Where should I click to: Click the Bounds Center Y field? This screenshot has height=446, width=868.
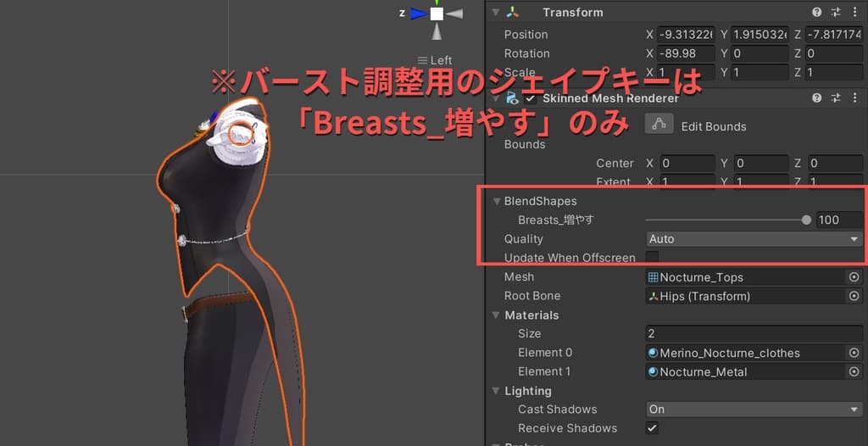760,164
